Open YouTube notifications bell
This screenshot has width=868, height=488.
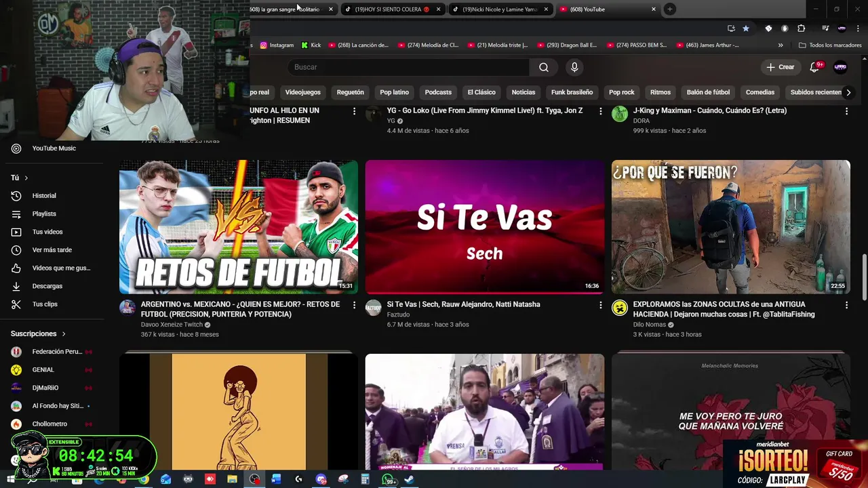[x=814, y=67]
